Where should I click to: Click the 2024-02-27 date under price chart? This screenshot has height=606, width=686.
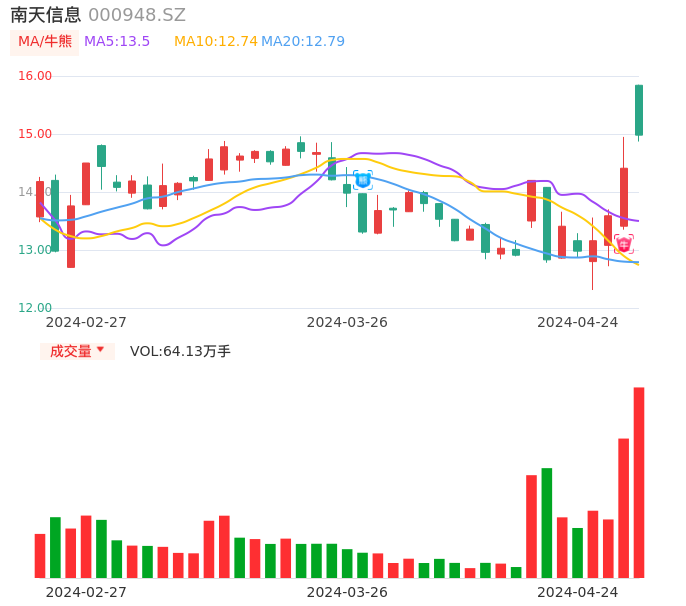(86, 322)
